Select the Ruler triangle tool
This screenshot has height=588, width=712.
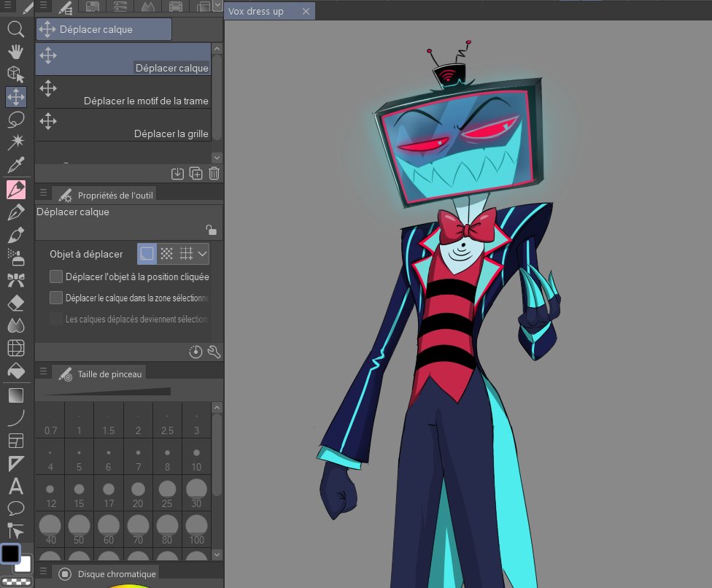[x=16, y=463]
